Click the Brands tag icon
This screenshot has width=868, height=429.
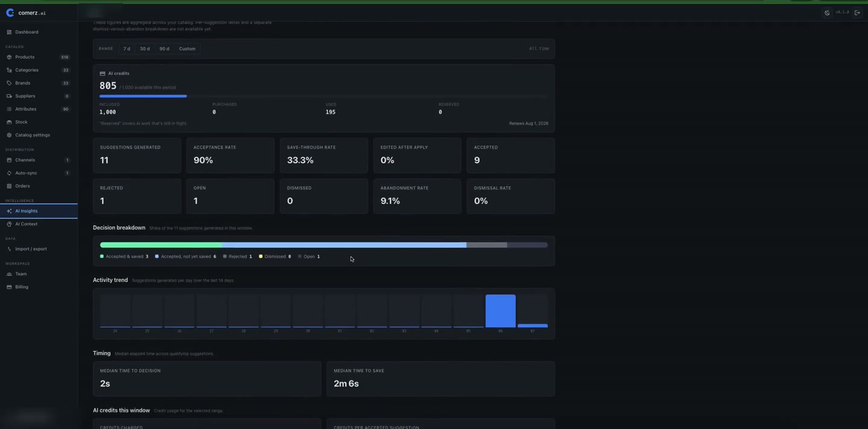pyautogui.click(x=9, y=83)
